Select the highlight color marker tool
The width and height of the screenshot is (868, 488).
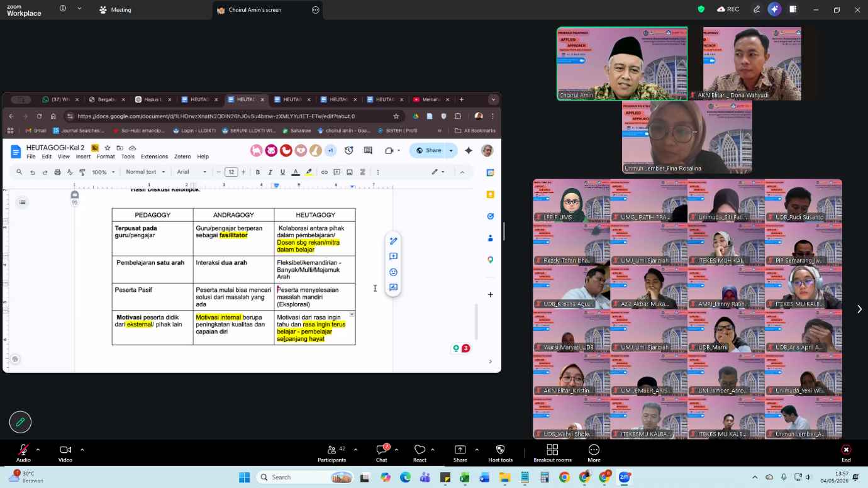click(x=309, y=172)
